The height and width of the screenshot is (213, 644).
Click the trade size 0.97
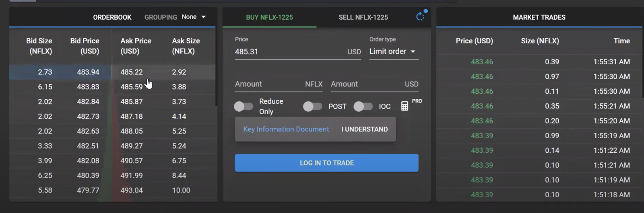coord(552,76)
